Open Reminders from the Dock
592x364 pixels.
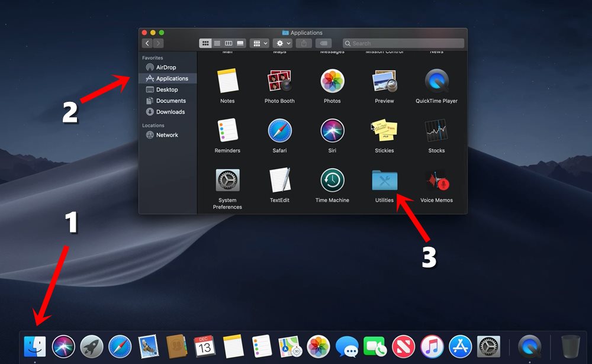pyautogui.click(x=262, y=346)
